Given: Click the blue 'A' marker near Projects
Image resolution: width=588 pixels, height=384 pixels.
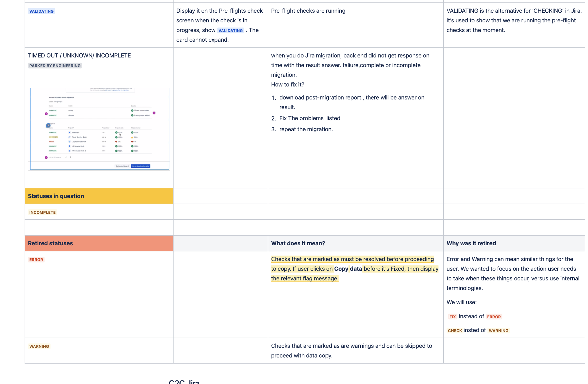Looking at the screenshot, I should pos(48,125).
